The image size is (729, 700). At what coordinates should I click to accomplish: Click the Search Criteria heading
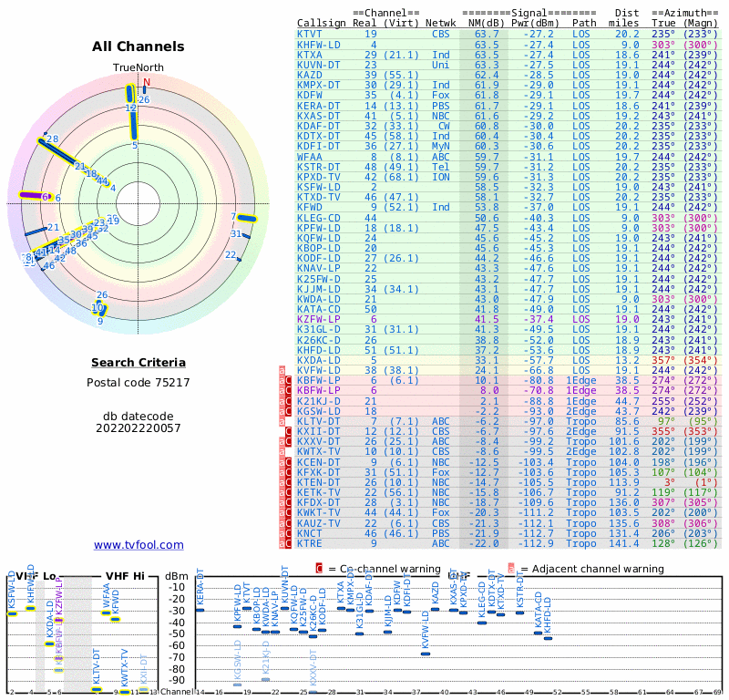(139, 363)
